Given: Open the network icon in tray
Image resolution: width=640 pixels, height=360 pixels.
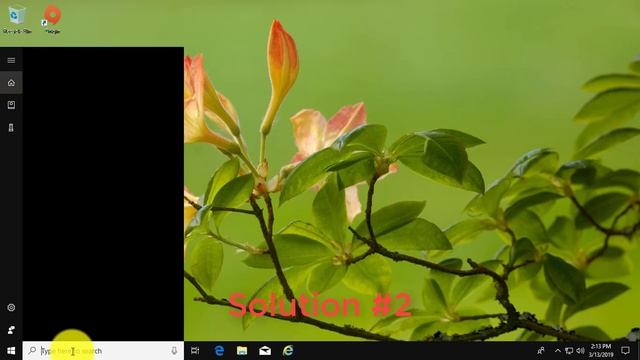Looking at the screenshot, I should coord(569,351).
